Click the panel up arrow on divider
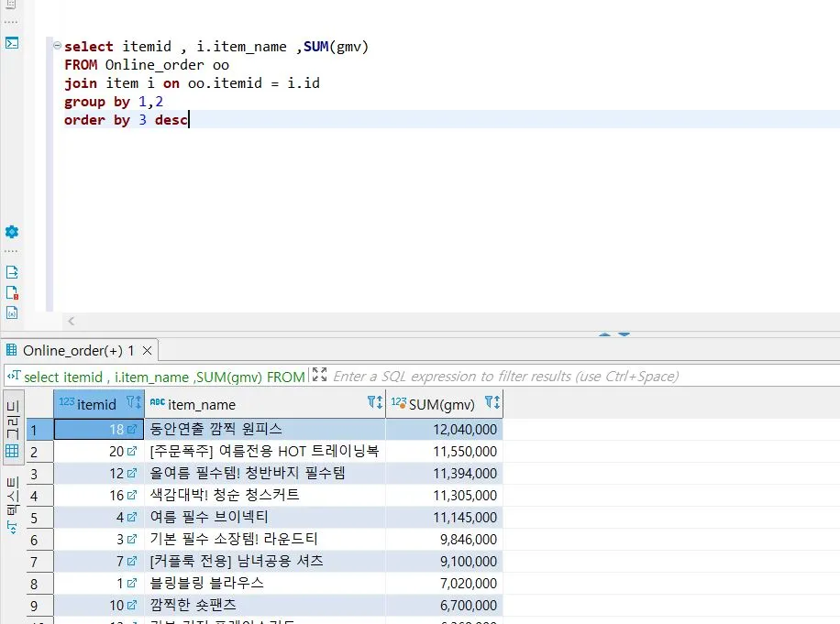The width and height of the screenshot is (840, 624). tap(605, 334)
